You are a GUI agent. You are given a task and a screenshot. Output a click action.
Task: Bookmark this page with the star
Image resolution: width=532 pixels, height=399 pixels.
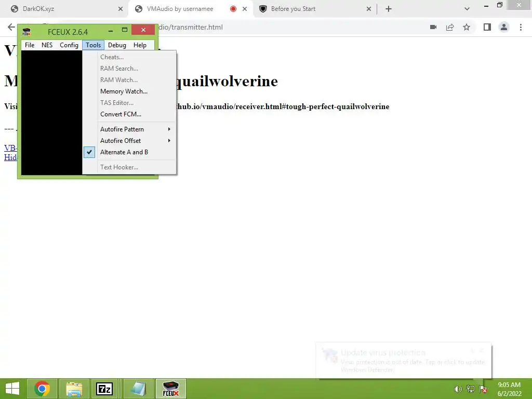pos(467,27)
